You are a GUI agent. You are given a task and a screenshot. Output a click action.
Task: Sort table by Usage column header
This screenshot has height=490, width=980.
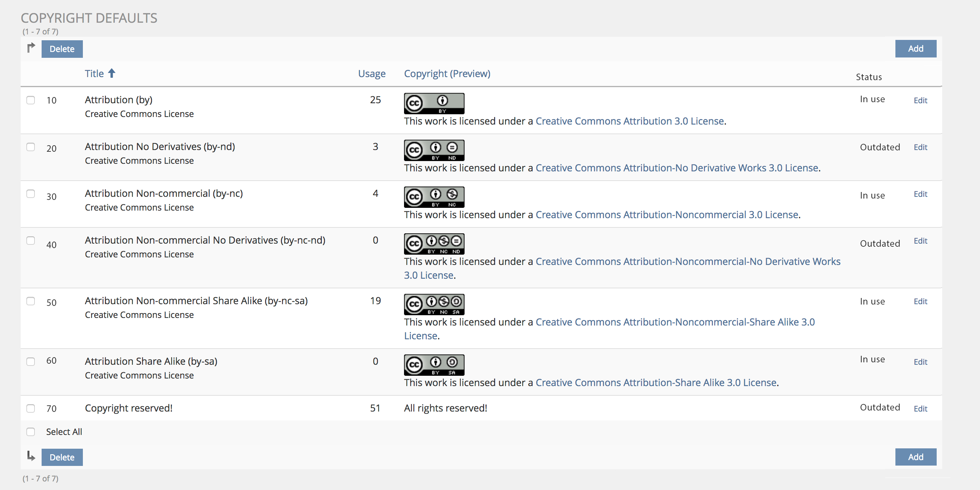click(371, 74)
